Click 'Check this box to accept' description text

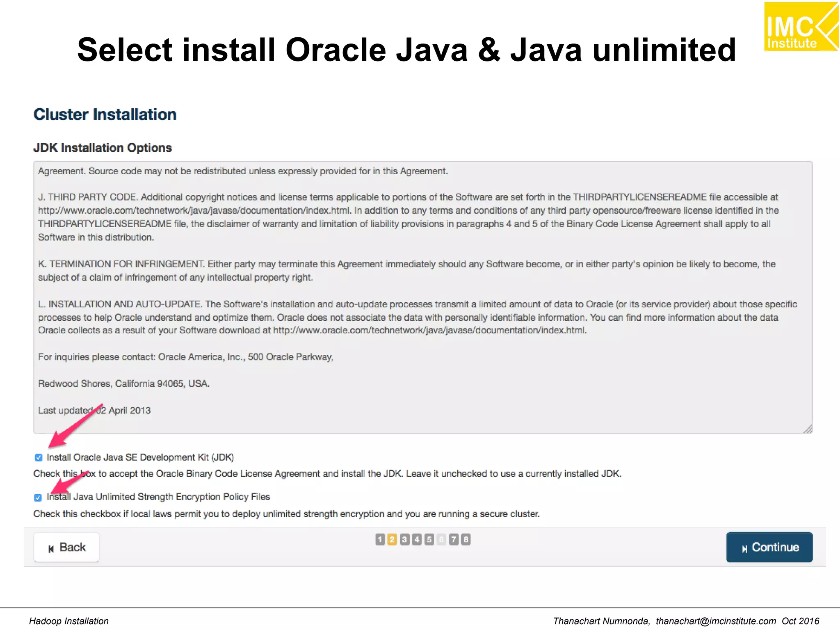pyautogui.click(x=327, y=474)
